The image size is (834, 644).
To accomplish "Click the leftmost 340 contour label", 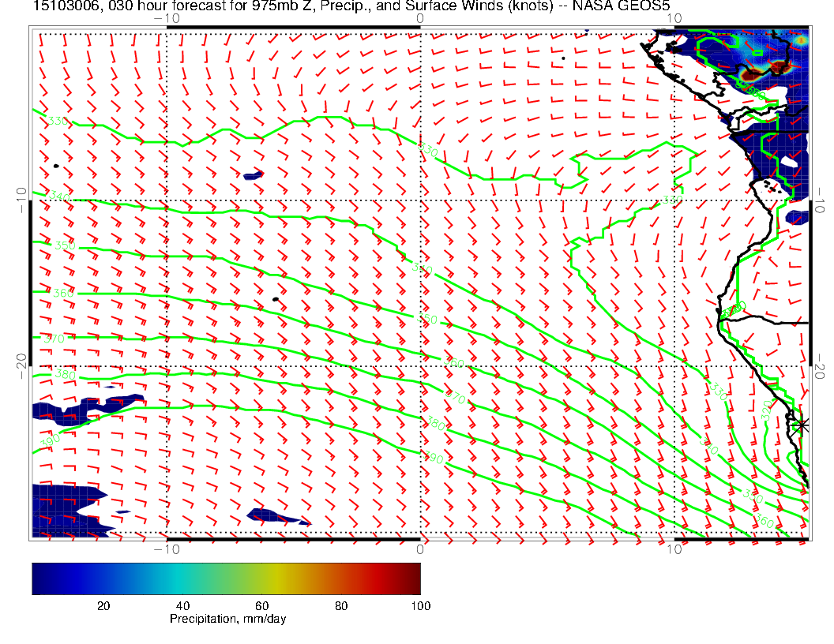I will [58, 196].
